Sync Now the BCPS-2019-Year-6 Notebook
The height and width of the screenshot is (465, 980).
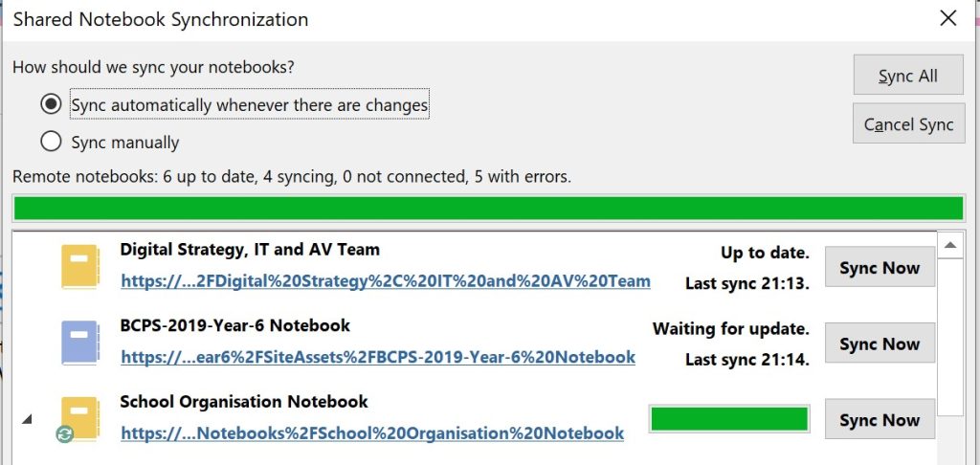[x=880, y=343]
